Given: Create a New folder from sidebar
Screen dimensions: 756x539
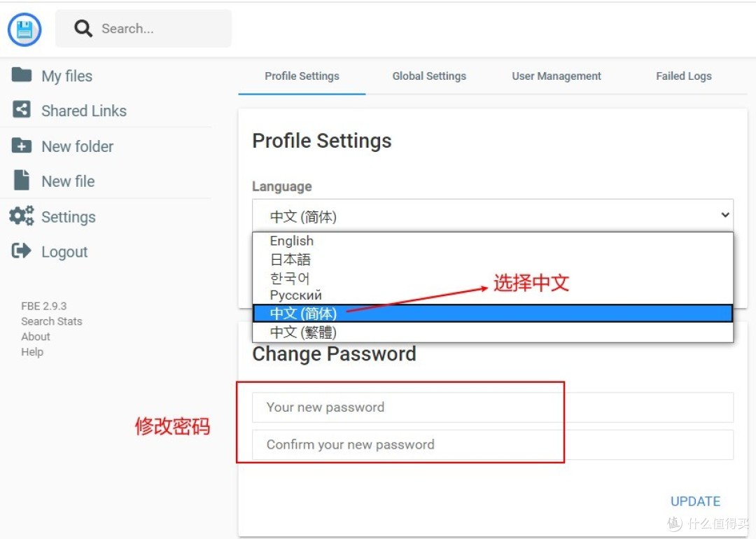Looking at the screenshot, I should pos(77,146).
